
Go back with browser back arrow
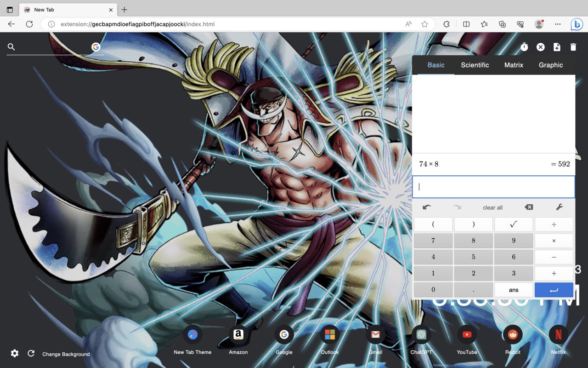coord(11,24)
